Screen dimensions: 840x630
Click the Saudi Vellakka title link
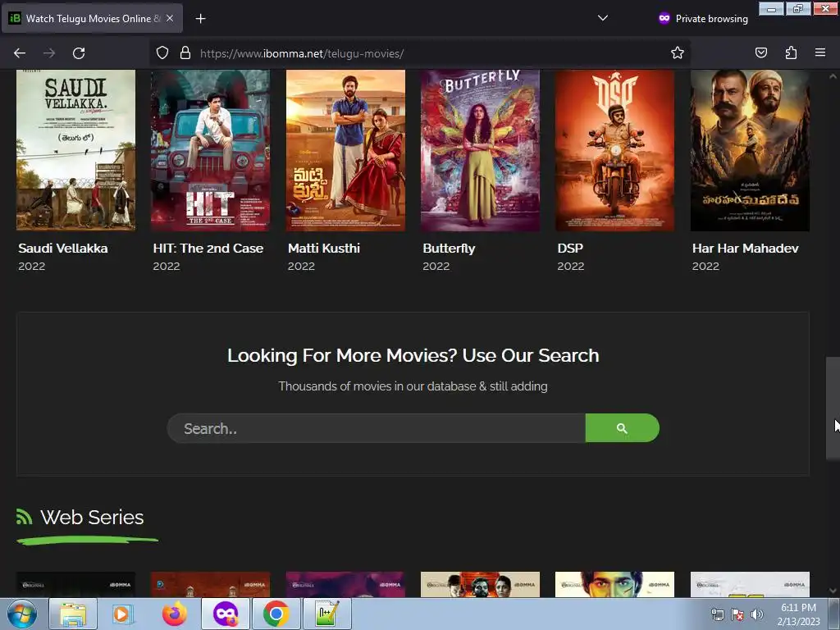[63, 249]
